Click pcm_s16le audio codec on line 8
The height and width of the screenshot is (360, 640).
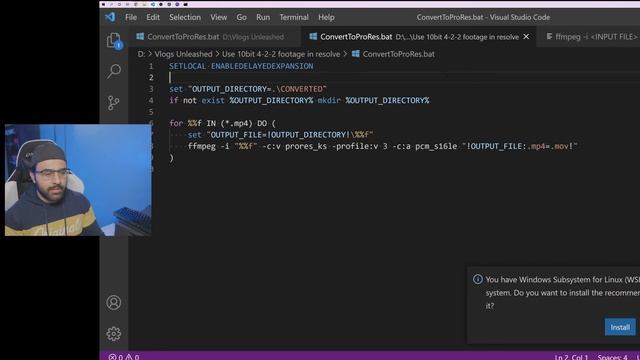click(x=436, y=146)
